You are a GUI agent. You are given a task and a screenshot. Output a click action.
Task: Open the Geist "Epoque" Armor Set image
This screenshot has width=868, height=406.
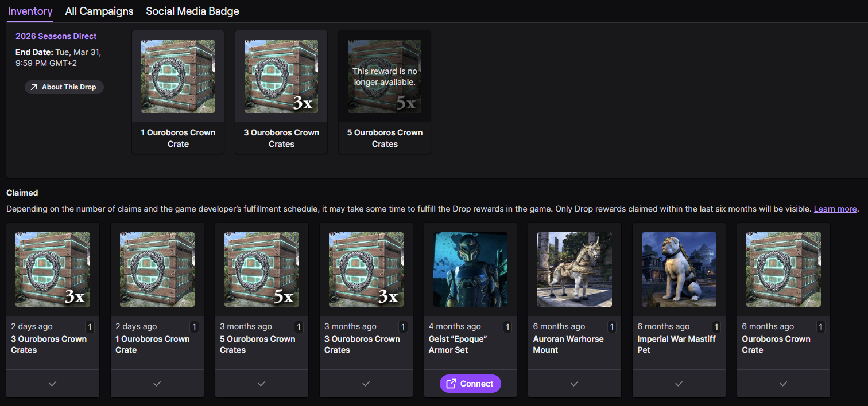tap(470, 270)
